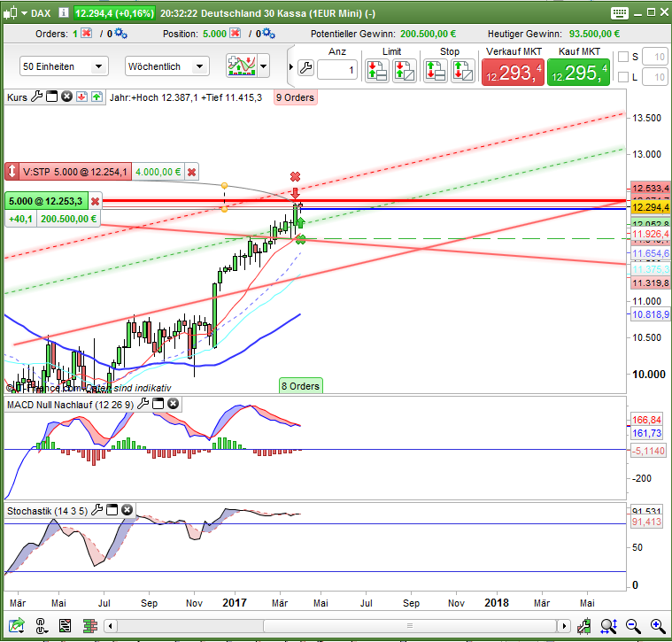672x642 pixels.
Task: Cancel the V:STP 5.000 @ 12.254,1 stop order
Action: click(191, 172)
